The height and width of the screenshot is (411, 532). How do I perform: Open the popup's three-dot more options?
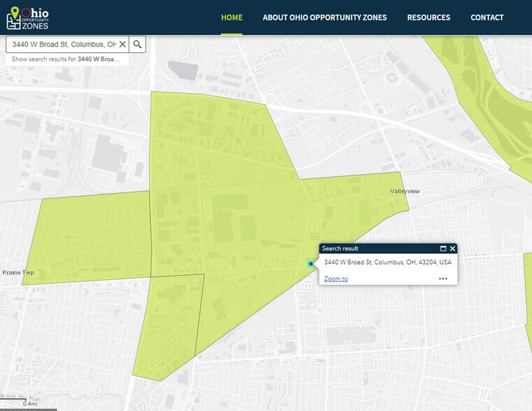click(443, 279)
